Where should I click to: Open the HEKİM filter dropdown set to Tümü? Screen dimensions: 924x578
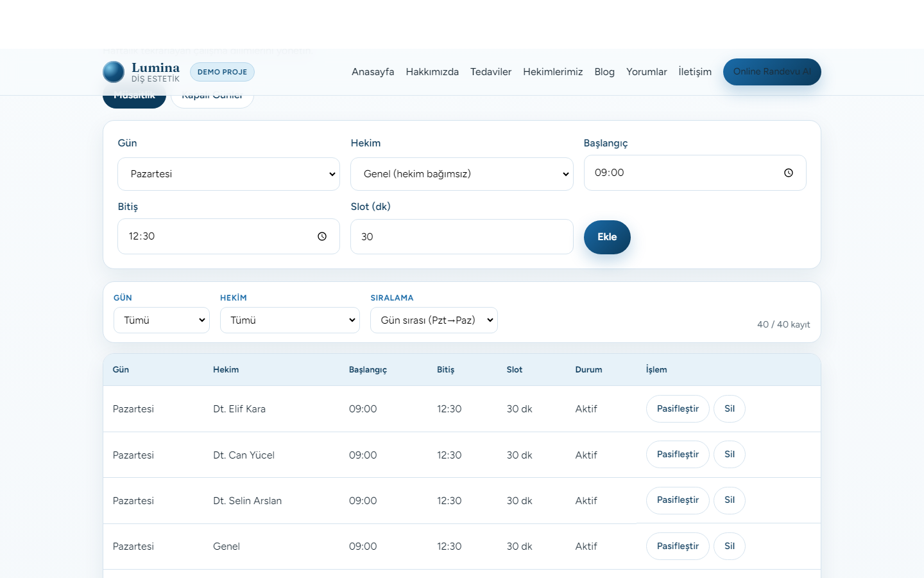290,320
